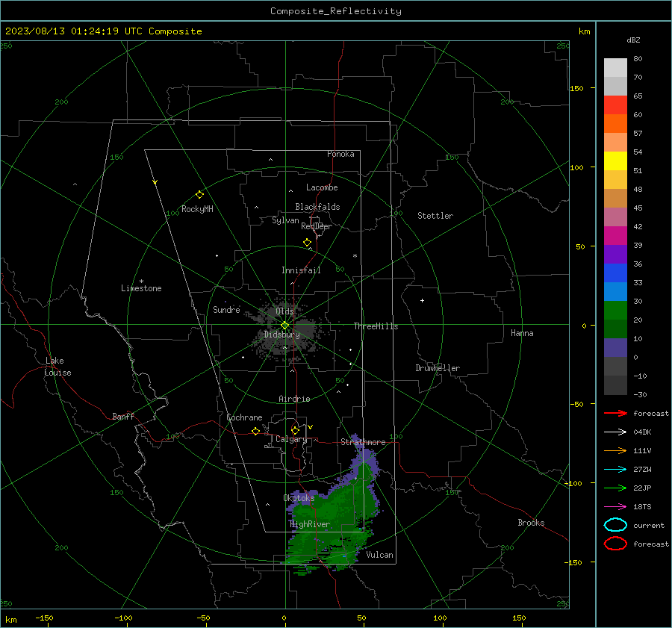Click the Olds town label
This screenshot has height=628, width=672.
[284, 311]
